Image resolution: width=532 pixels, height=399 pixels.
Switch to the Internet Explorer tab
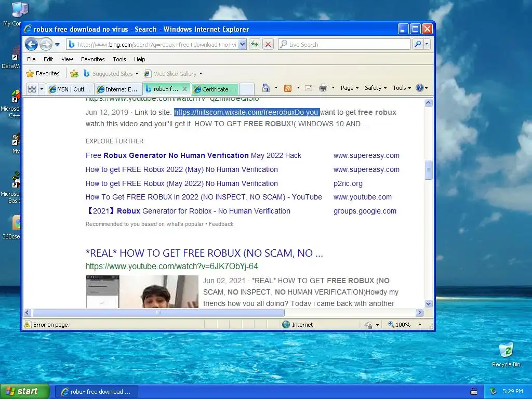(118, 89)
